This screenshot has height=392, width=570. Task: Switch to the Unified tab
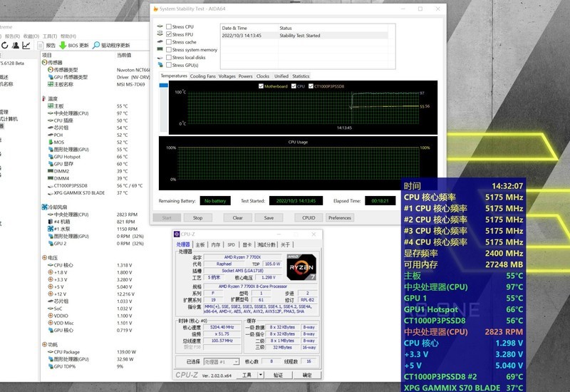coord(281,76)
